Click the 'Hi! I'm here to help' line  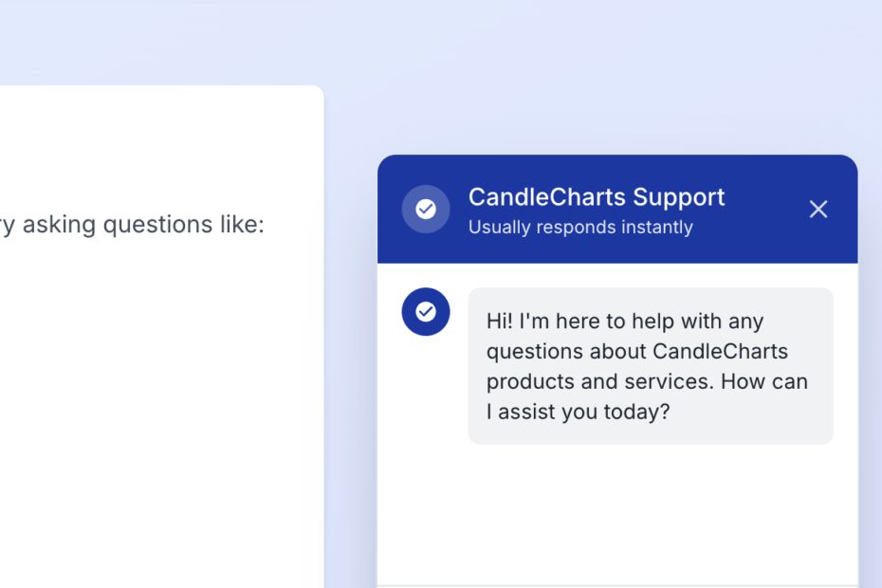point(625,322)
